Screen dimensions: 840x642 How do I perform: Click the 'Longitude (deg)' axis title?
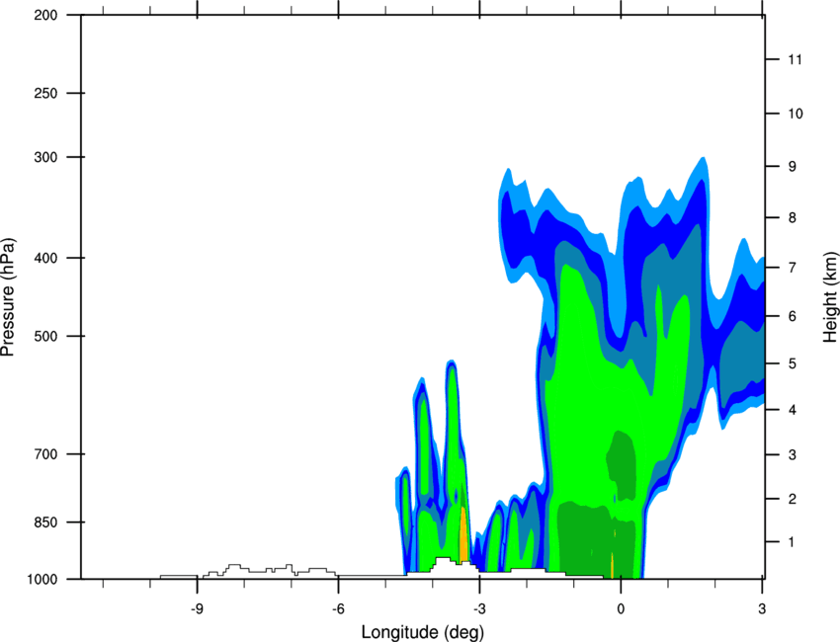click(x=423, y=632)
